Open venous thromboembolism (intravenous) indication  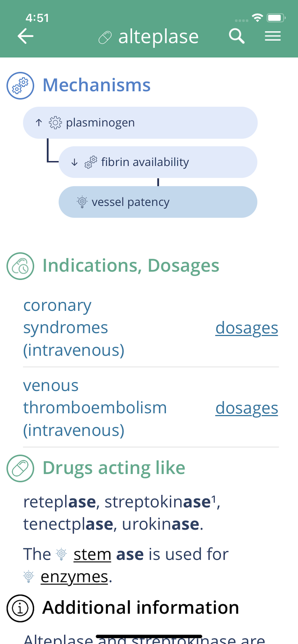coord(95,408)
